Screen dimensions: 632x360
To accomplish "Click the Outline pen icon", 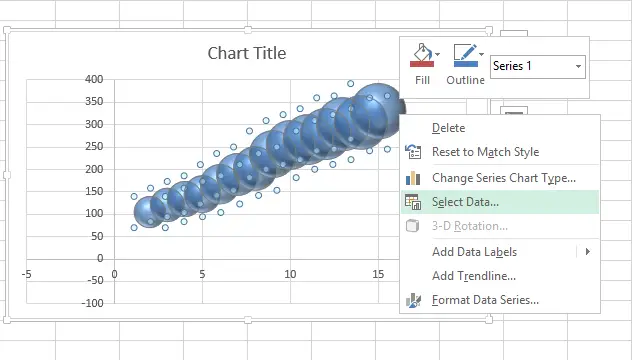I will (466, 56).
